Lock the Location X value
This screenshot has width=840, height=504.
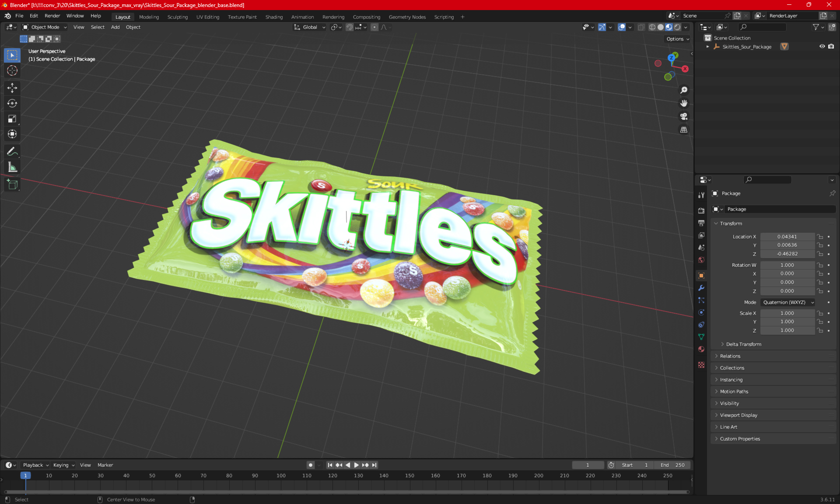pos(820,237)
